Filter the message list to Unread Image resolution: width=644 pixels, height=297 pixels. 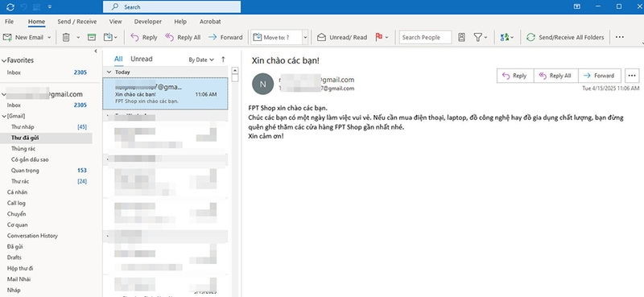pos(142,59)
